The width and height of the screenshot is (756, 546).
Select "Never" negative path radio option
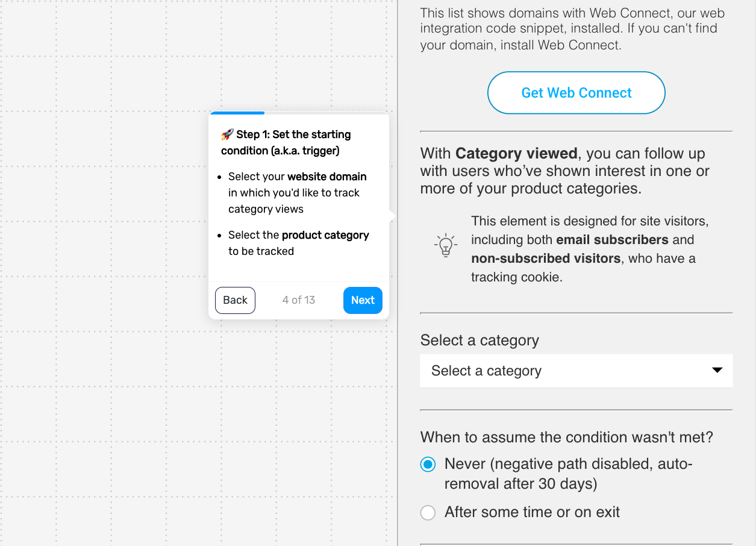point(428,465)
